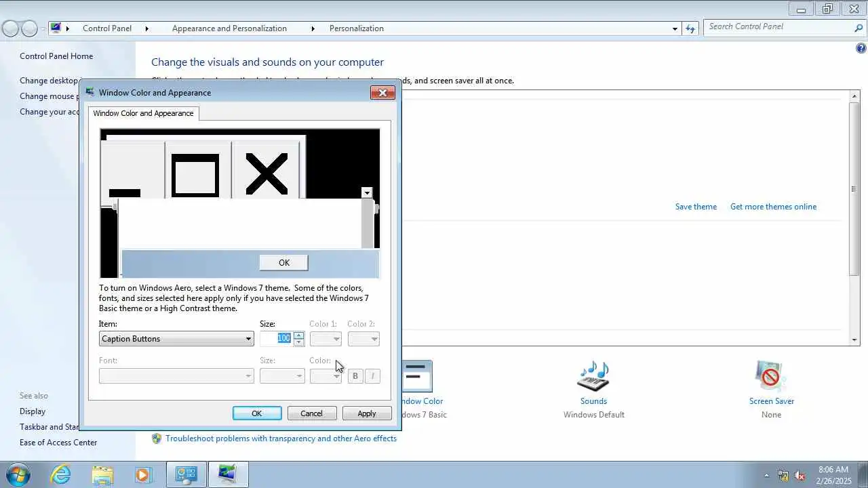868x488 pixels.
Task: Open the font Color dropdown
Action: [325, 375]
